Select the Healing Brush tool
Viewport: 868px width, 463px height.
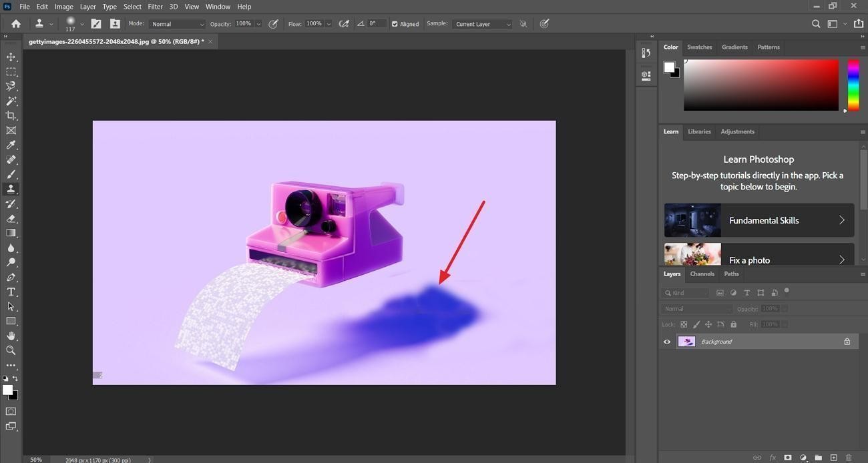point(11,159)
